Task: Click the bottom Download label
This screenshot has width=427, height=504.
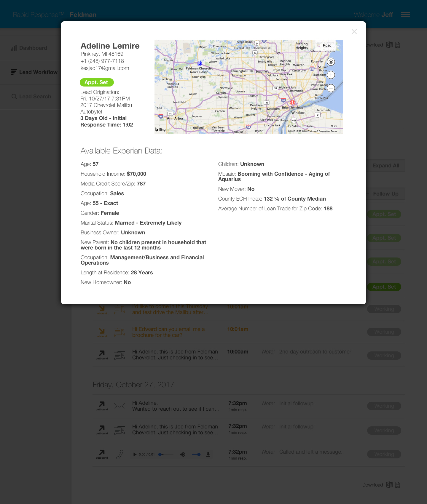Action: click(372, 485)
